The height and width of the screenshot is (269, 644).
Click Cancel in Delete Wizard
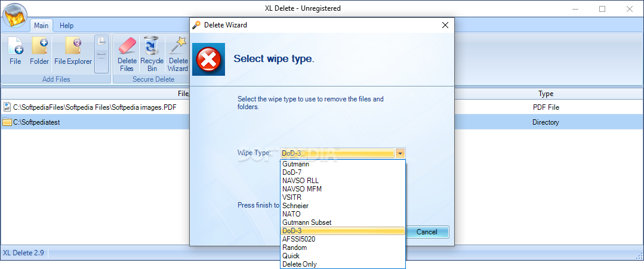[427, 232]
